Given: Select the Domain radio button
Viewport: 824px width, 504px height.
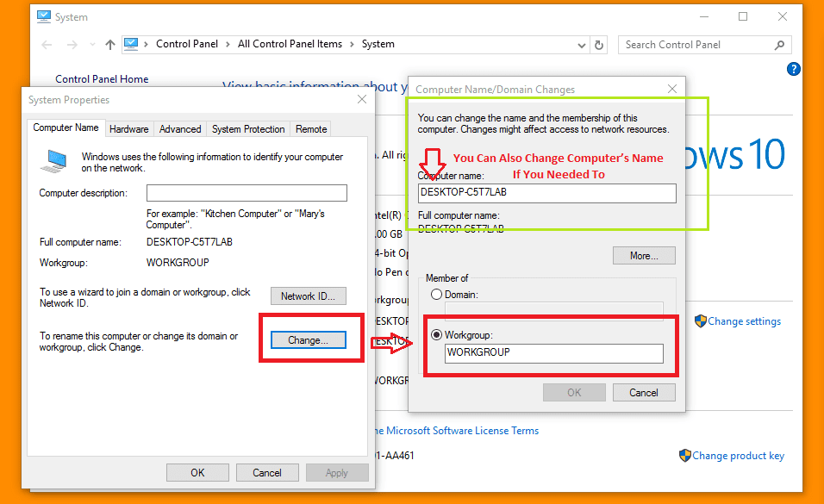Looking at the screenshot, I should point(436,295).
